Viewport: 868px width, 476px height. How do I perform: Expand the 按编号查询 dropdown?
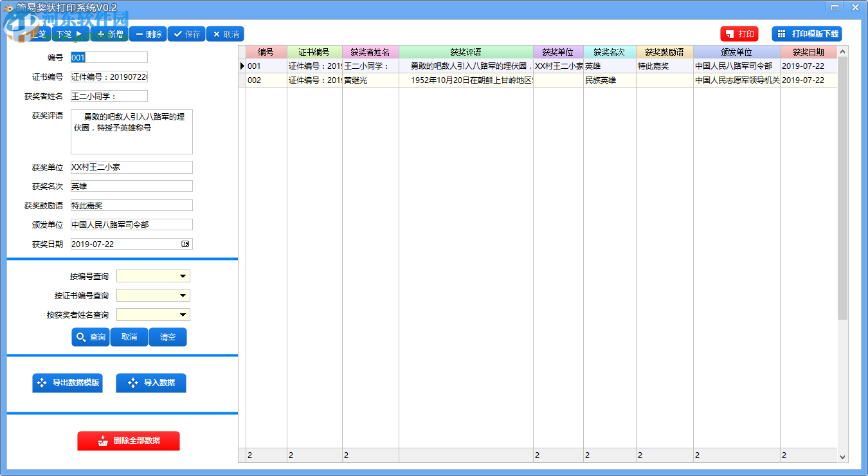(183, 277)
